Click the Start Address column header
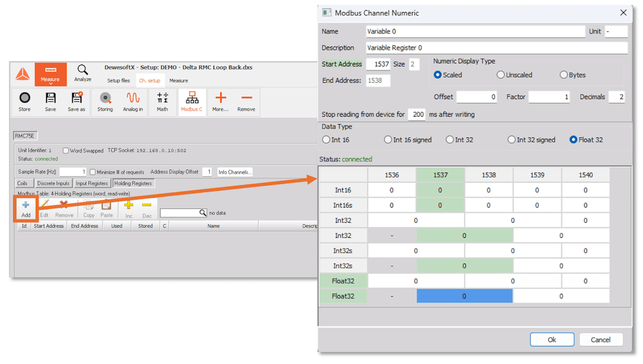 (49, 226)
